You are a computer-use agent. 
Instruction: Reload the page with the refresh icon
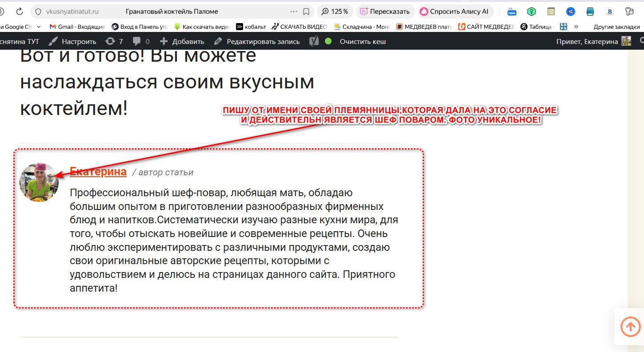coord(20,12)
